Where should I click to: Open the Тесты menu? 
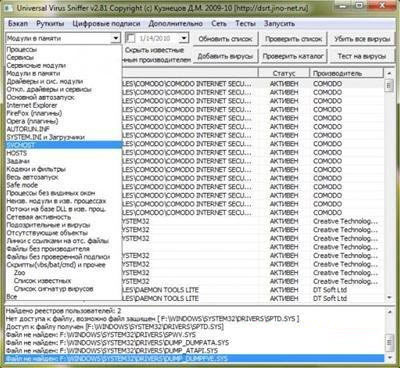246,24
